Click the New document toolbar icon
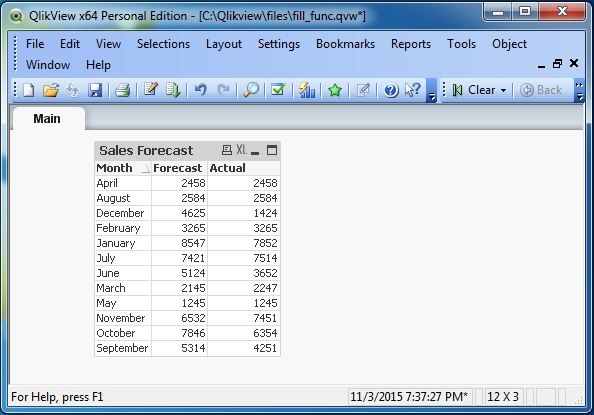This screenshot has height=415, width=594. pos(29,90)
